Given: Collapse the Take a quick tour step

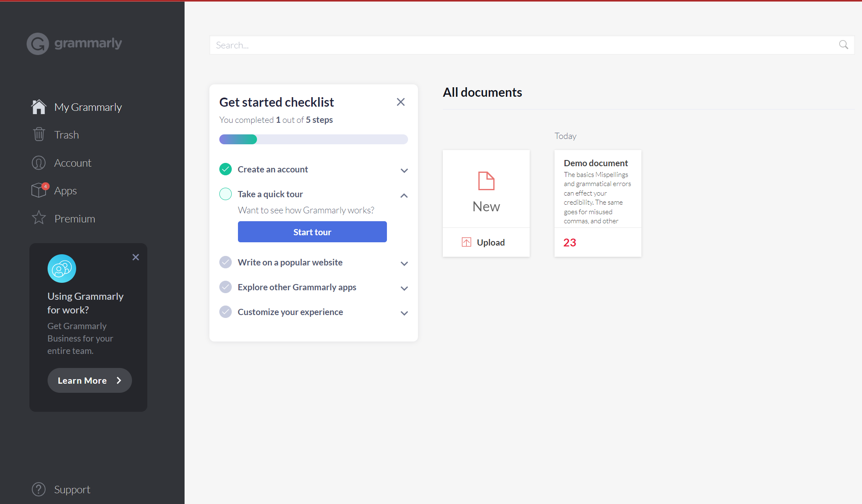Looking at the screenshot, I should click(x=404, y=196).
